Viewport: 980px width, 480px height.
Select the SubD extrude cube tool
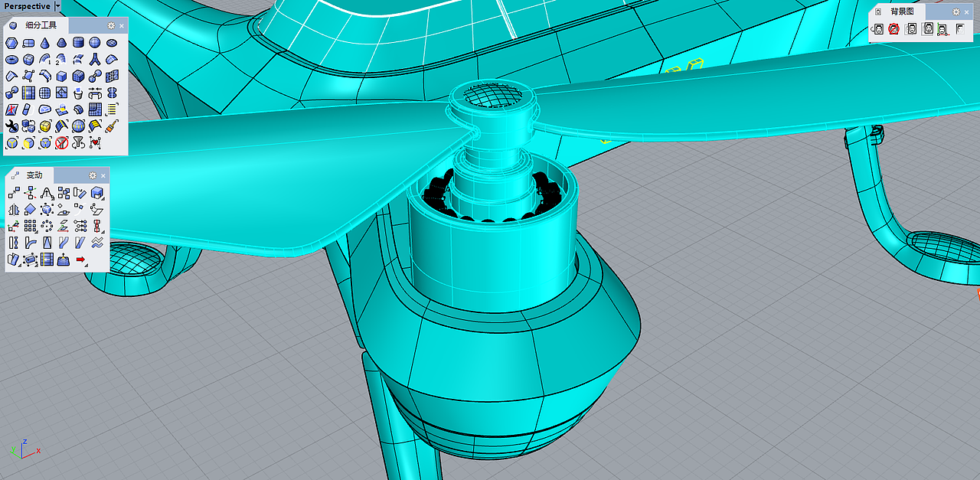pos(61,76)
